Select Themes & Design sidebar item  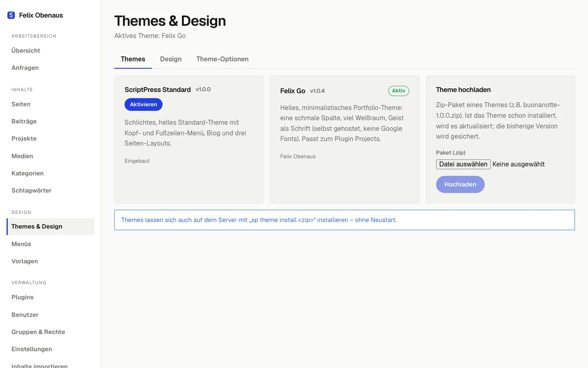50,227
